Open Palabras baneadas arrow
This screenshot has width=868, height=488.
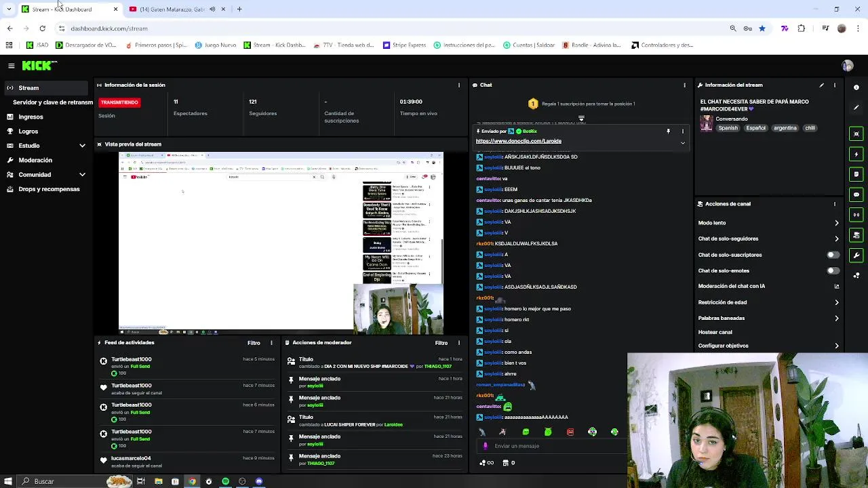coord(836,318)
